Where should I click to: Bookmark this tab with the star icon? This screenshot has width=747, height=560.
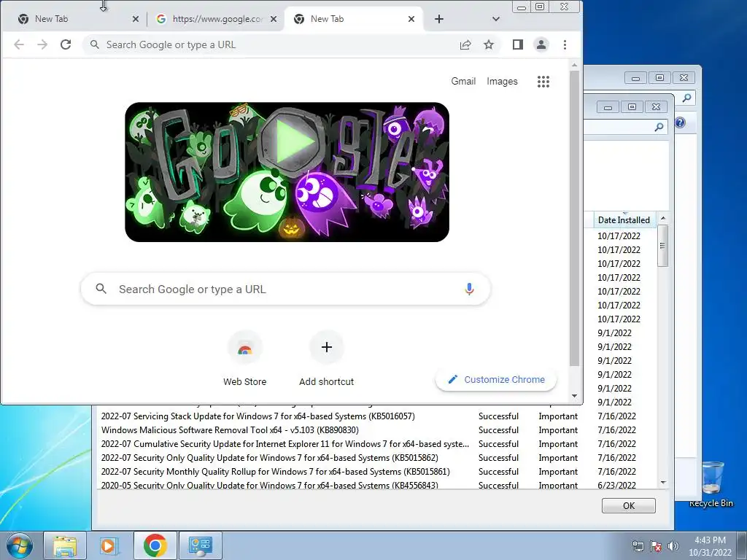[x=489, y=44]
